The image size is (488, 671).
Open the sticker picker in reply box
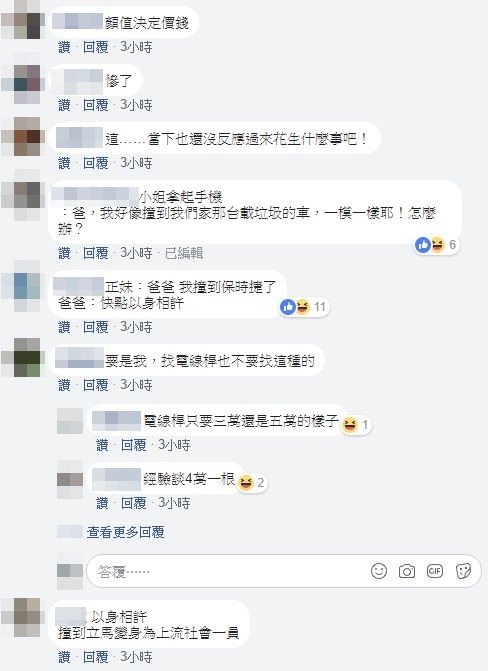[463, 571]
